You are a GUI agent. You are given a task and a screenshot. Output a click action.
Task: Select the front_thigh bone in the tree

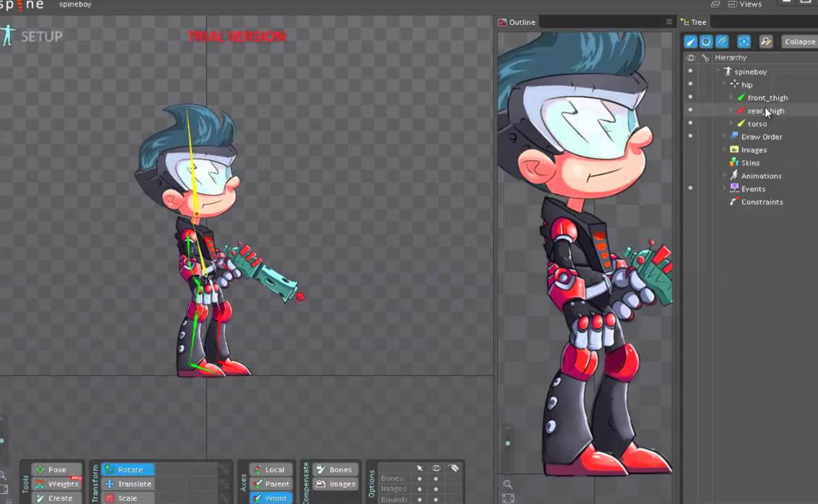[x=768, y=98]
